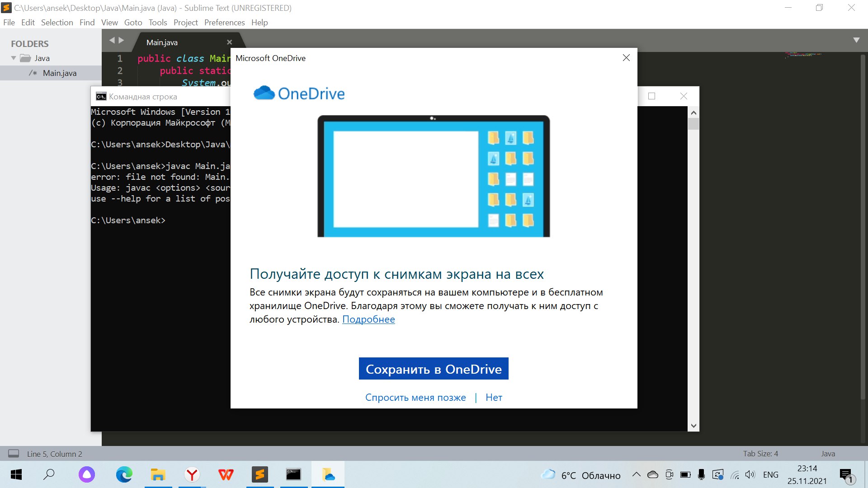Change the Java syntax selector

(828, 453)
